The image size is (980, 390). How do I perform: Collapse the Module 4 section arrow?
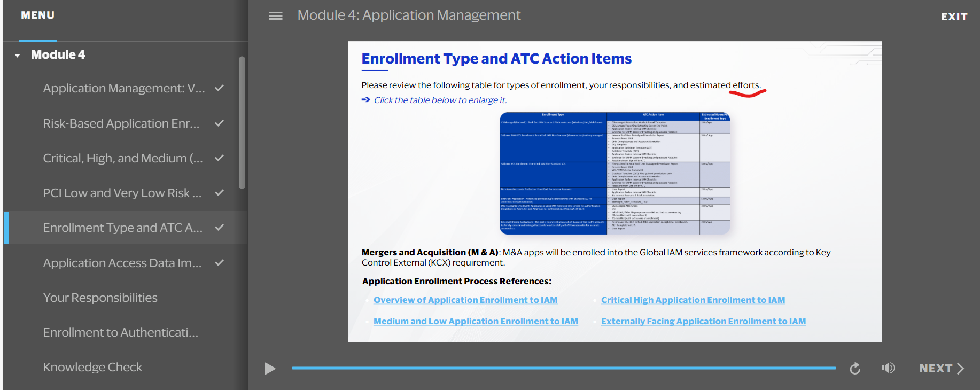pyautogui.click(x=18, y=55)
